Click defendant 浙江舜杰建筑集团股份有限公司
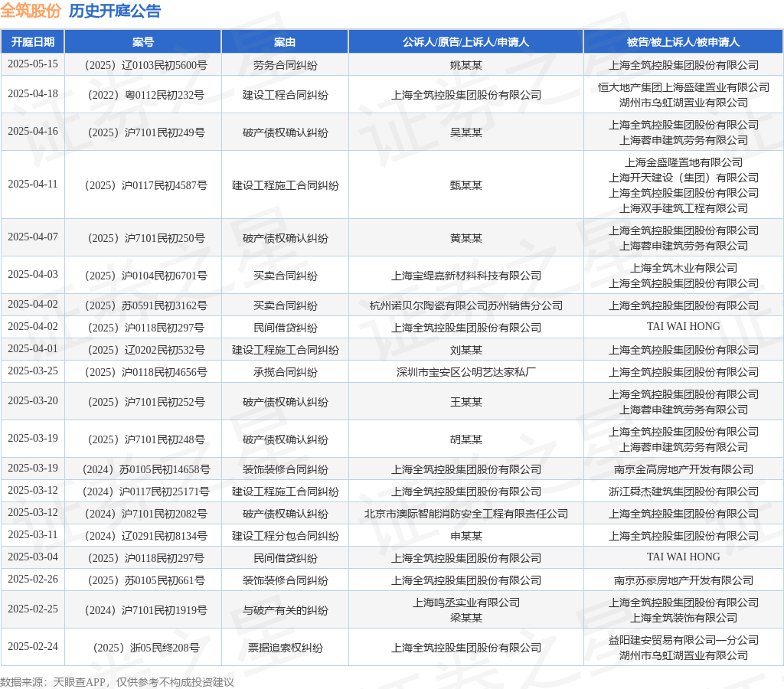 (684, 492)
